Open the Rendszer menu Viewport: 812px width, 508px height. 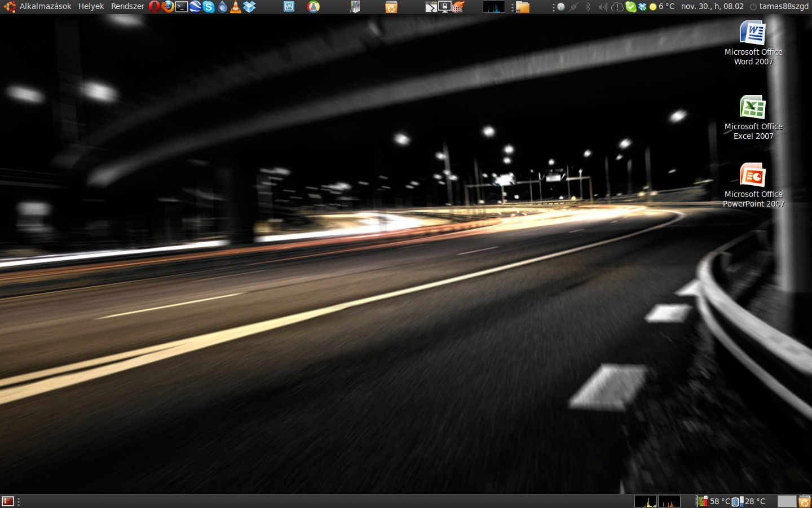click(x=127, y=6)
